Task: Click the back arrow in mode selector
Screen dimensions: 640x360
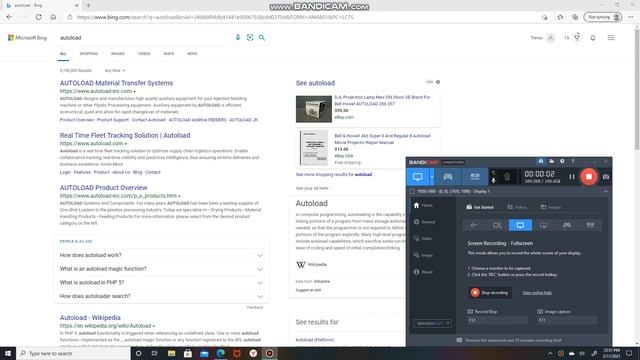Action: click(473, 225)
